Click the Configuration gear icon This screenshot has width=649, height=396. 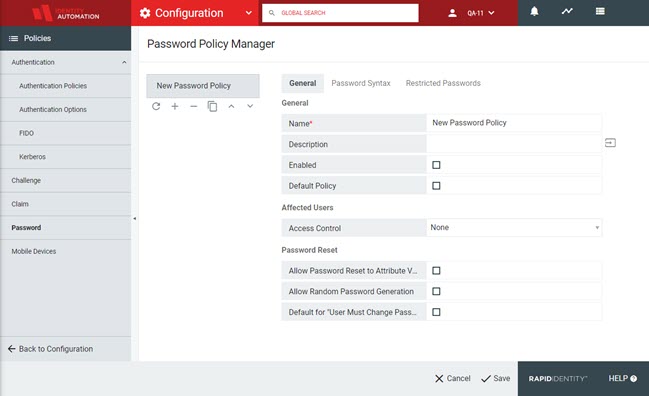[145, 13]
